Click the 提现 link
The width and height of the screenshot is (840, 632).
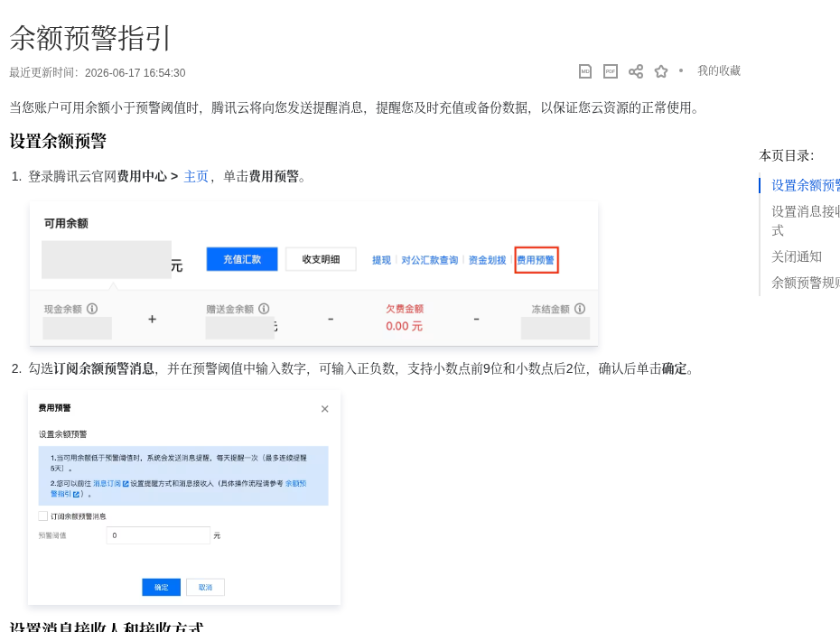(381, 260)
